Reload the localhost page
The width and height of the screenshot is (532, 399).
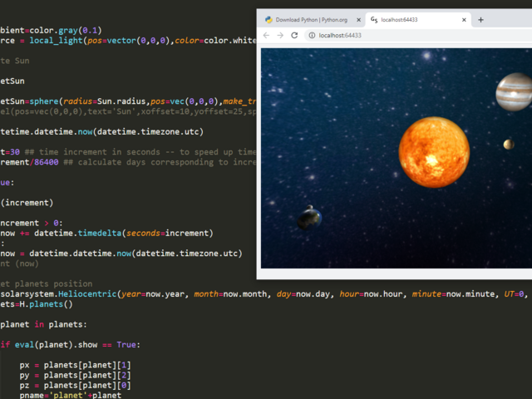pyautogui.click(x=295, y=36)
